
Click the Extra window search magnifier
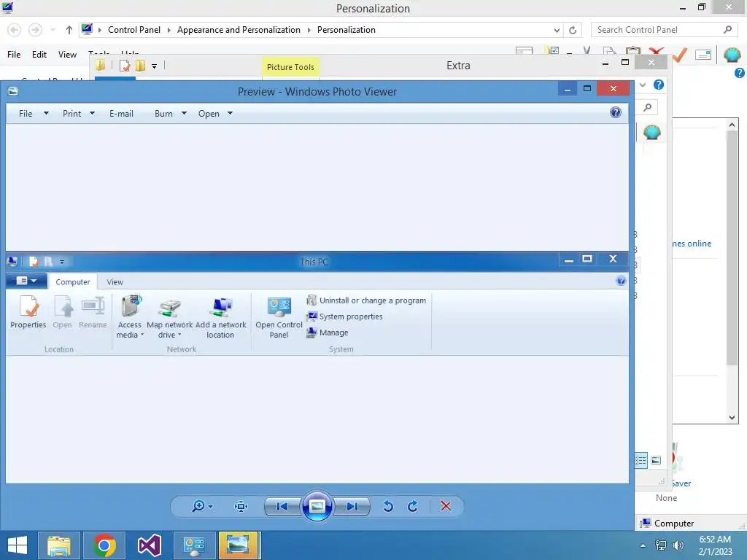648,107
